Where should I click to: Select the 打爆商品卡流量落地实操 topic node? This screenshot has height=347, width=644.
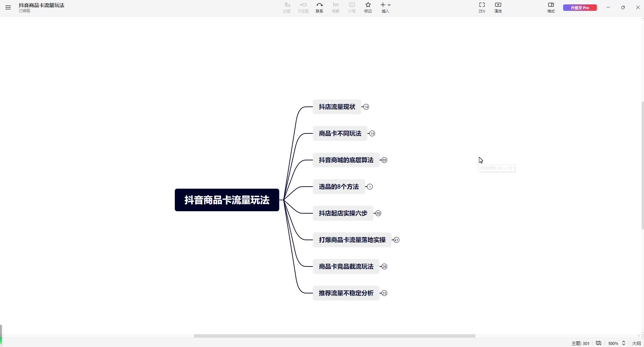[x=352, y=240]
